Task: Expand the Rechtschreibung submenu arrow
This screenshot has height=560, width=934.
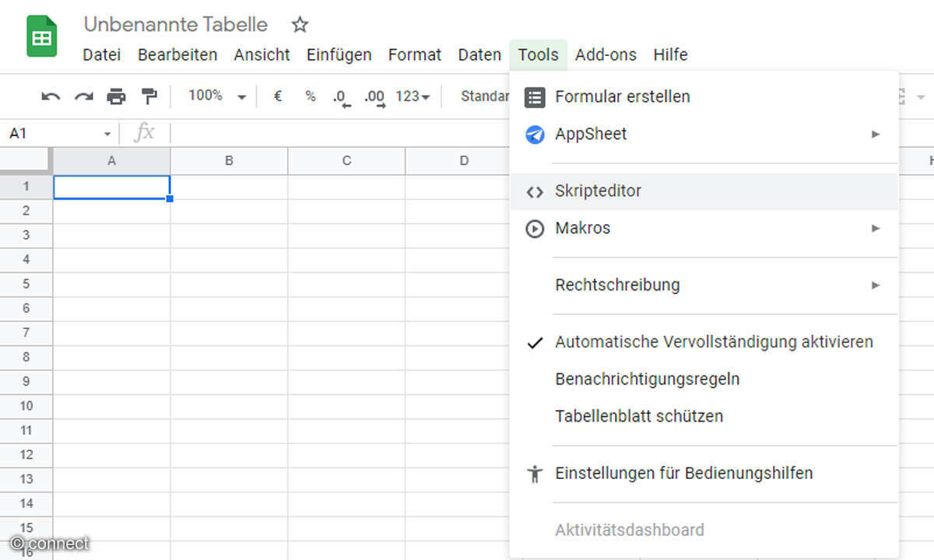Action: 876,285
